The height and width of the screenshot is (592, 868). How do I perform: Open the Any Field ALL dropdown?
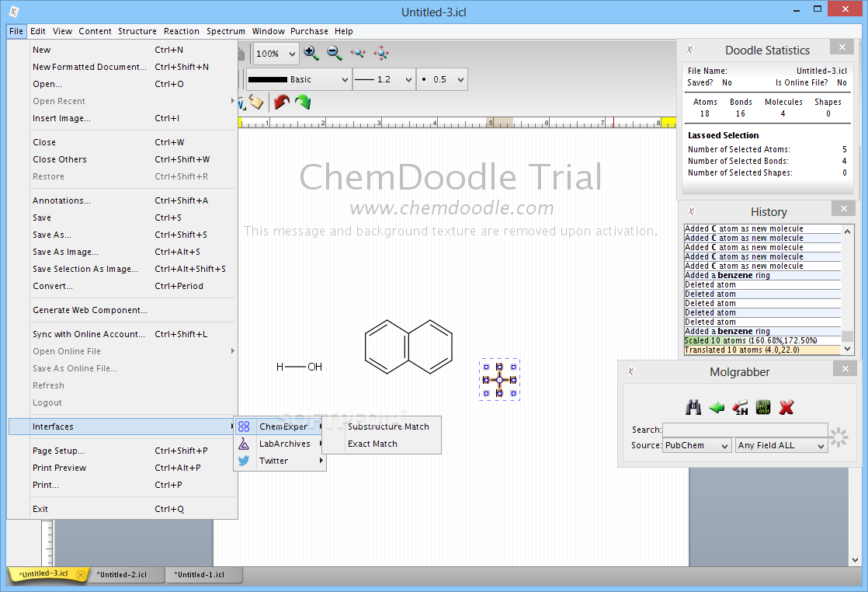point(782,445)
